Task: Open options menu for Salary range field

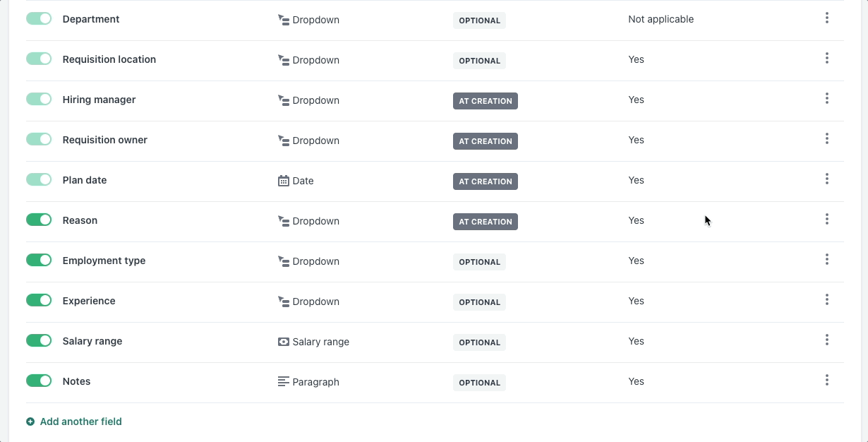Action: tap(826, 340)
